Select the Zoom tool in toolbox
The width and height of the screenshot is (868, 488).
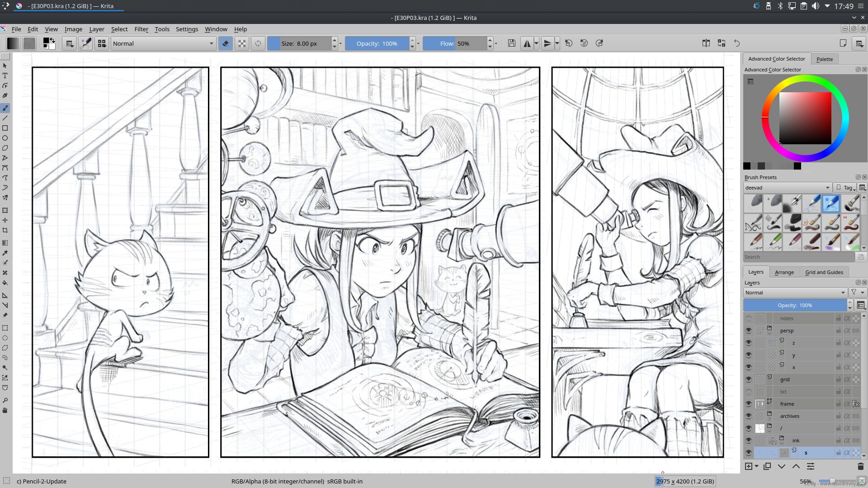[5, 401]
